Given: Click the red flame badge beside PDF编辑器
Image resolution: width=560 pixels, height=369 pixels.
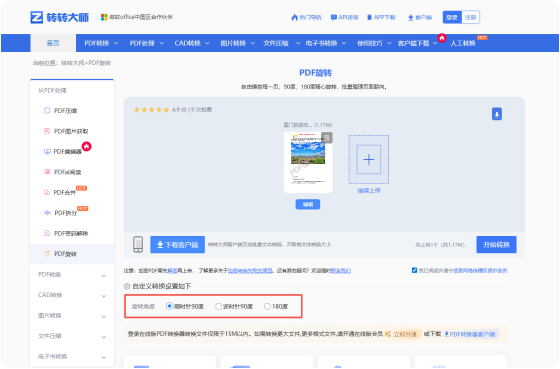Looking at the screenshot, I should tap(86, 146).
